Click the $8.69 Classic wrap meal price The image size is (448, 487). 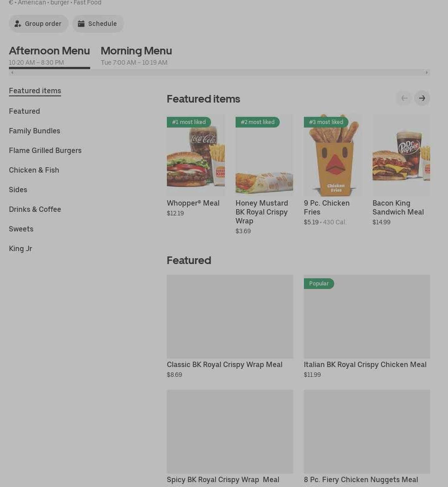pyautogui.click(x=174, y=375)
